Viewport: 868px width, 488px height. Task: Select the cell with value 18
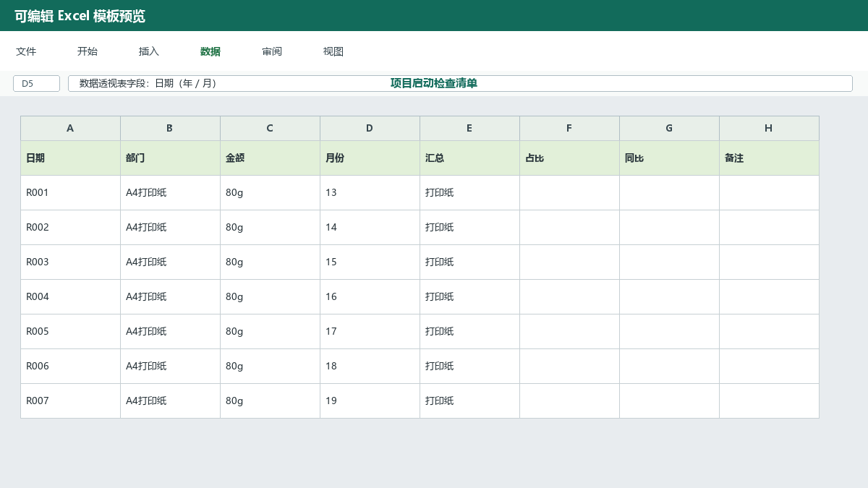pos(370,366)
